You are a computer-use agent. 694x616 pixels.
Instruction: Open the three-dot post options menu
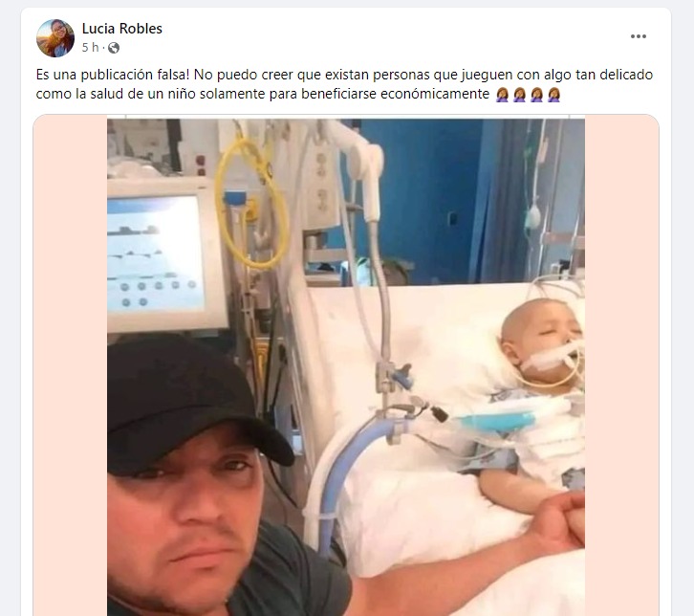click(639, 36)
